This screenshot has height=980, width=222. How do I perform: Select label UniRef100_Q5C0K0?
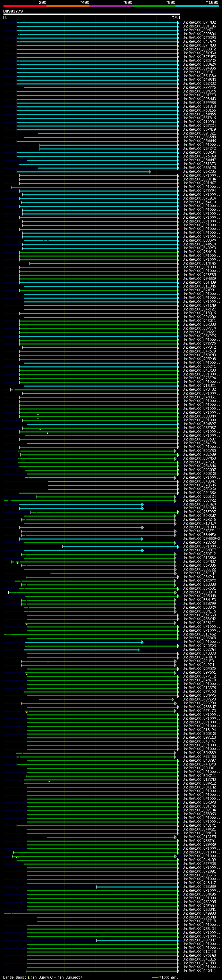199,489
